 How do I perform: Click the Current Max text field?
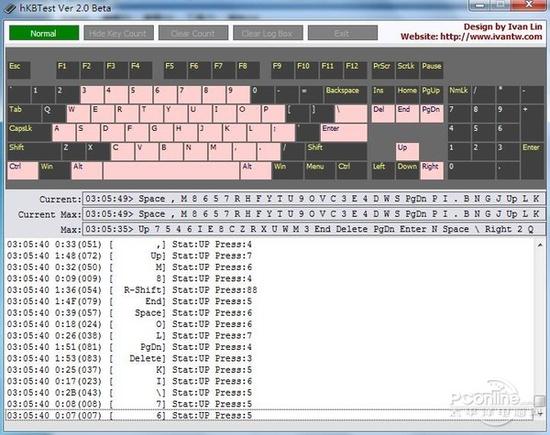point(314,214)
